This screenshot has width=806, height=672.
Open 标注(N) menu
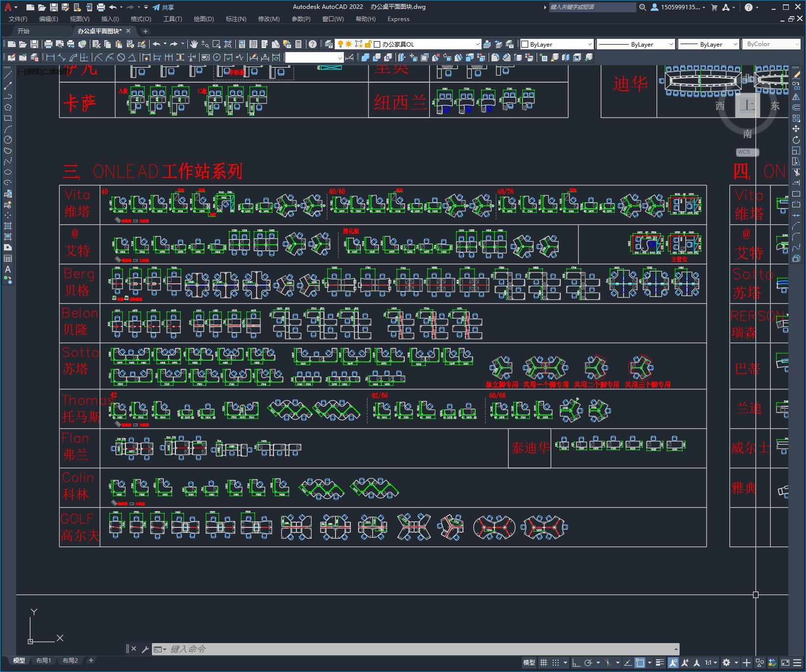point(236,19)
